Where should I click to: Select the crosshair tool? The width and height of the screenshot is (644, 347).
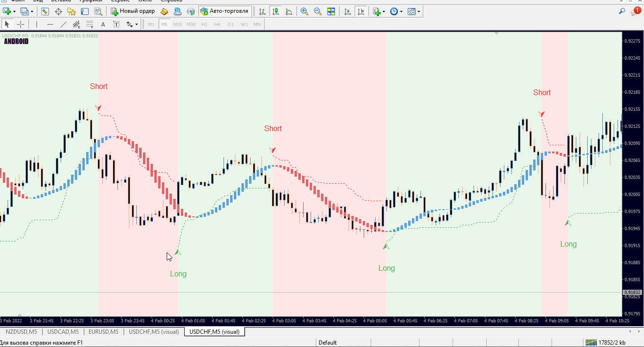[21, 24]
